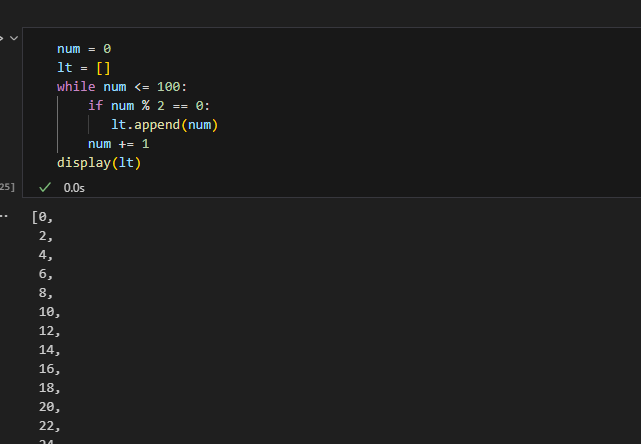The image size is (641, 444).
Task: Click the '[0,' first output line
Action: coord(43,217)
